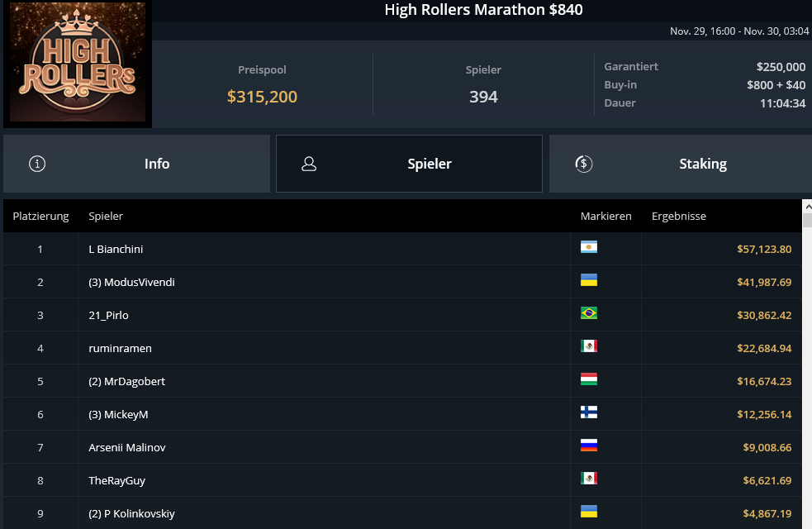The width and height of the screenshot is (812, 529).
Task: Click the person icon on Spieler tab
Action: click(x=310, y=164)
